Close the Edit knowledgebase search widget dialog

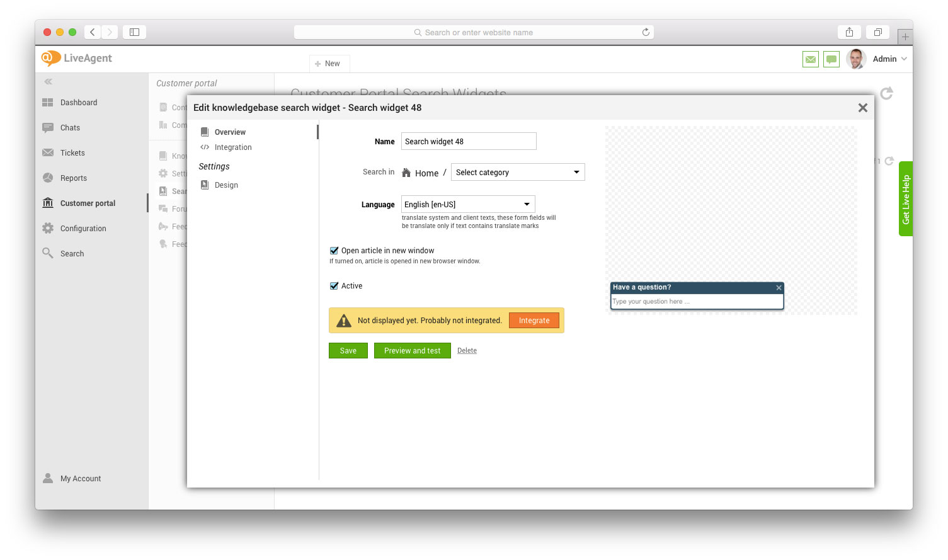point(863,108)
